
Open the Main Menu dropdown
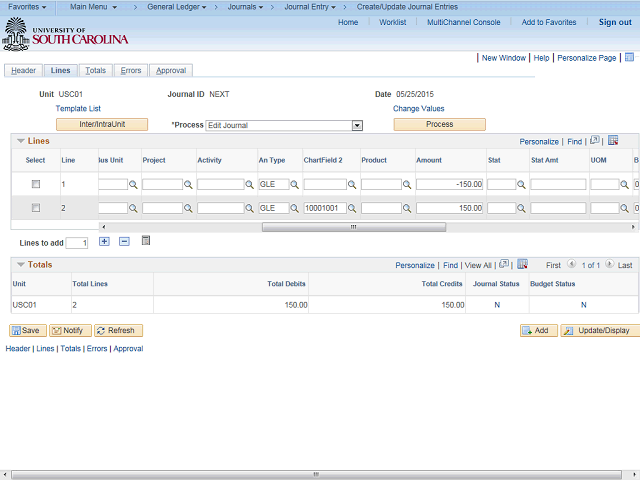[93, 7]
